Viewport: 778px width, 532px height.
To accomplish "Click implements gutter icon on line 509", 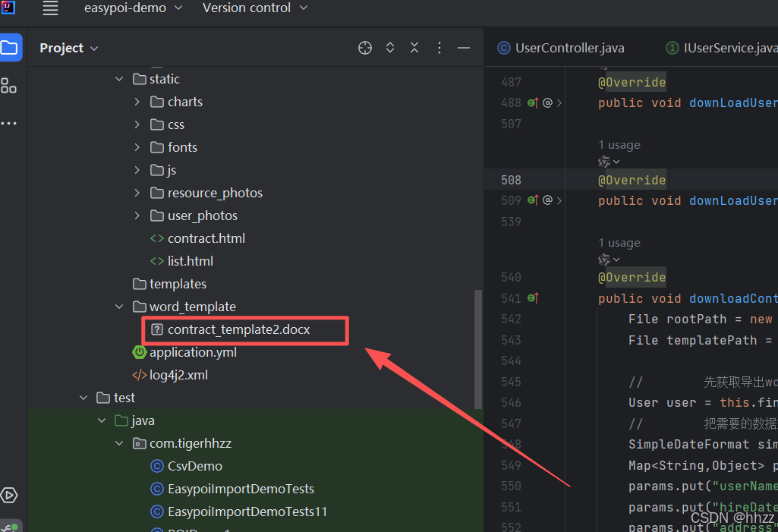I will (533, 200).
